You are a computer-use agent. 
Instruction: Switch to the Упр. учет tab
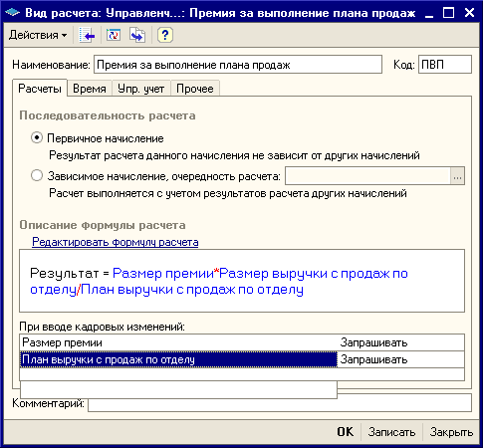click(x=141, y=89)
